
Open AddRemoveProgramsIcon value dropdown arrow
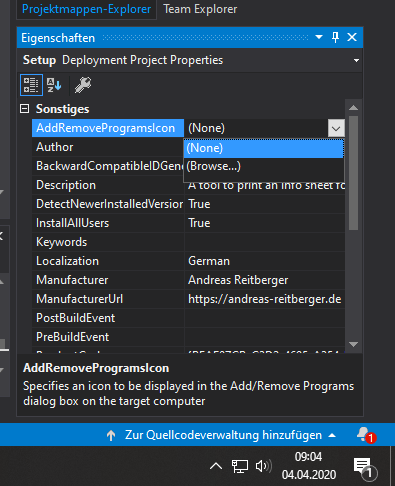pyautogui.click(x=336, y=128)
